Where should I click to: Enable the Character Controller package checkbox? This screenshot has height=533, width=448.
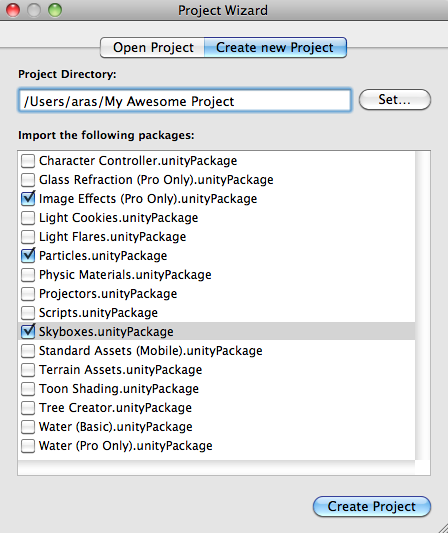(28, 161)
